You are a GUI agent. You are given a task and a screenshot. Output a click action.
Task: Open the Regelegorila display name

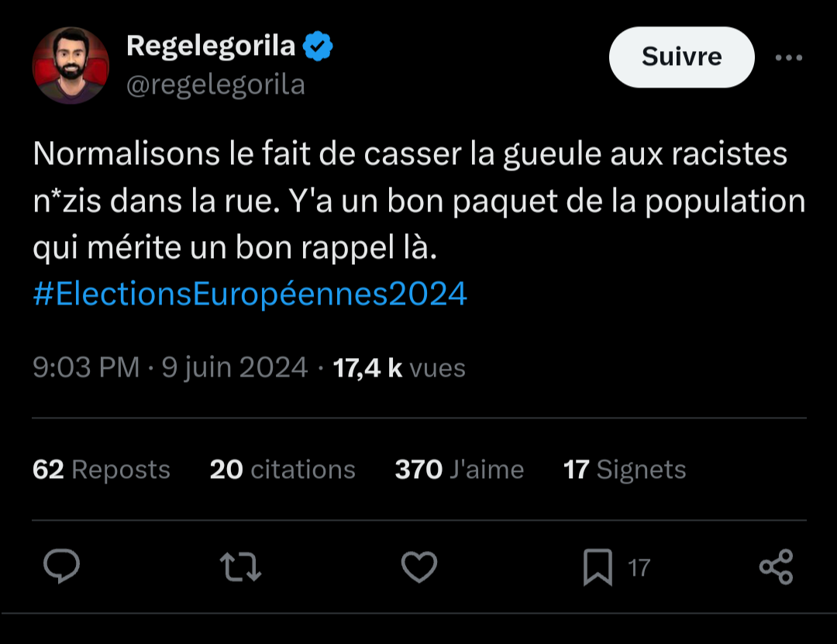(211, 46)
